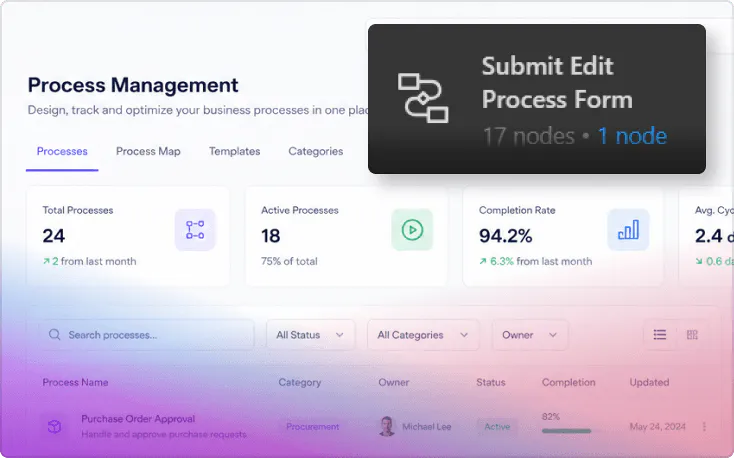Click 'Handle and approve purchase requests' description
This screenshot has width=734, height=458.
pyautogui.click(x=164, y=435)
